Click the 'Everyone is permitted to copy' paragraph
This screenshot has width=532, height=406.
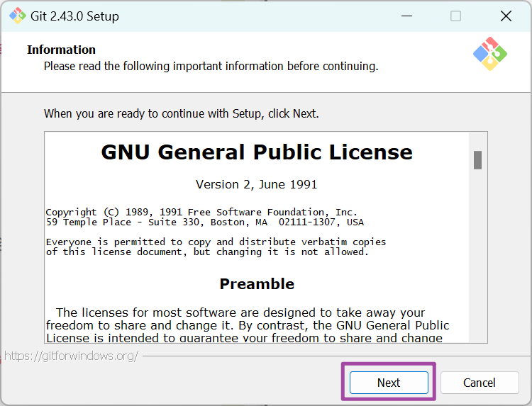coord(216,247)
